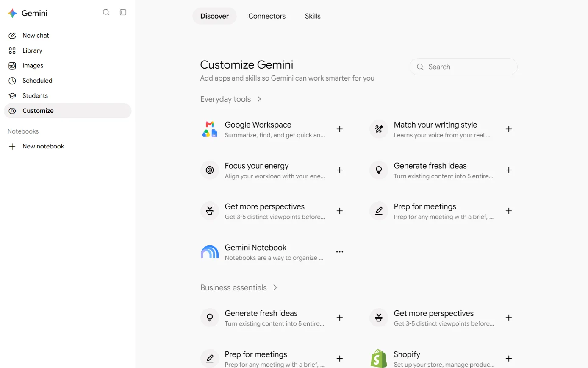
Task: Open search via sidebar magnifier icon
Action: point(106,12)
